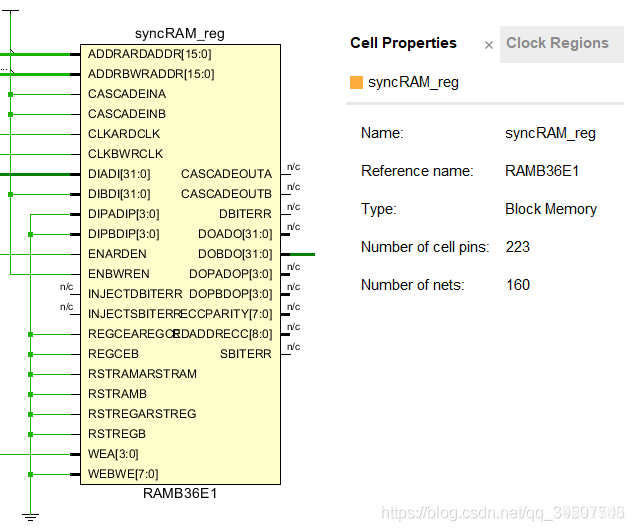Select the RSTREGARSTREG pin
634x531 pixels.
click(142, 414)
